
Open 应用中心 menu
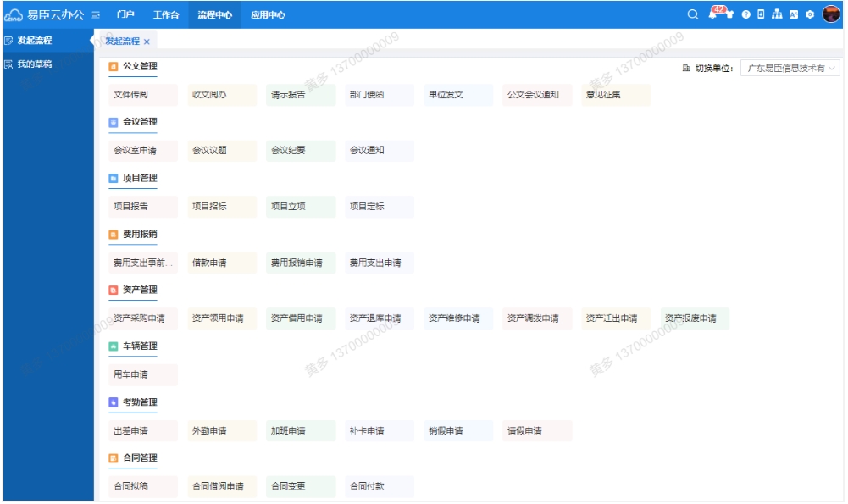[x=268, y=14]
